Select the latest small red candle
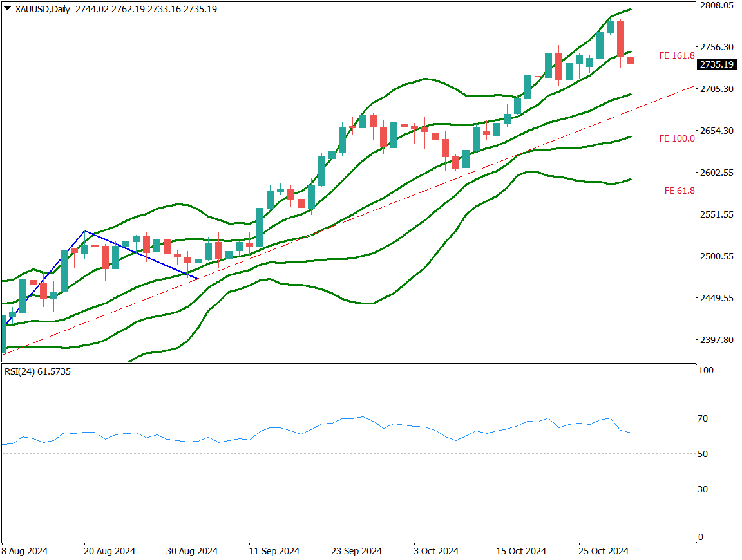742x560 pixels. [631, 61]
